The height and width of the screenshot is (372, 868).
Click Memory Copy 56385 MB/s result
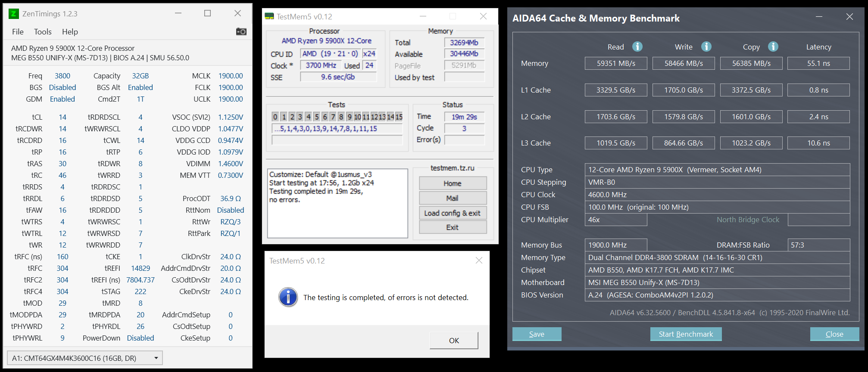(751, 63)
